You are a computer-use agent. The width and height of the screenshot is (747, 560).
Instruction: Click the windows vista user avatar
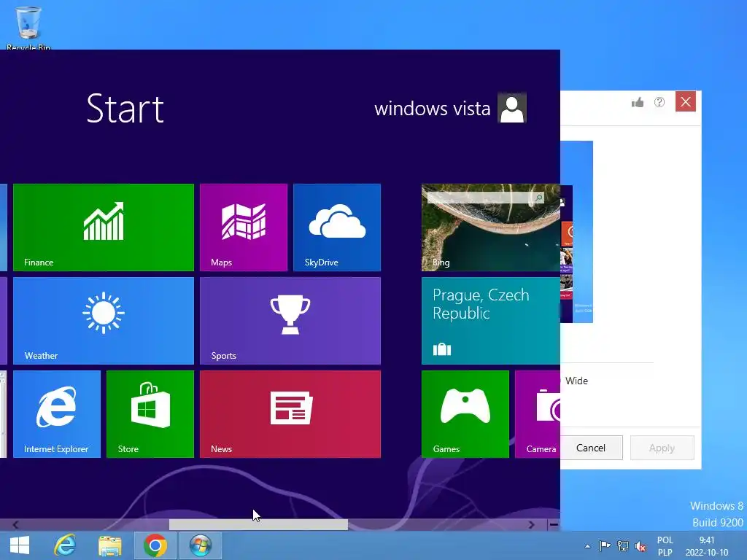pos(511,108)
